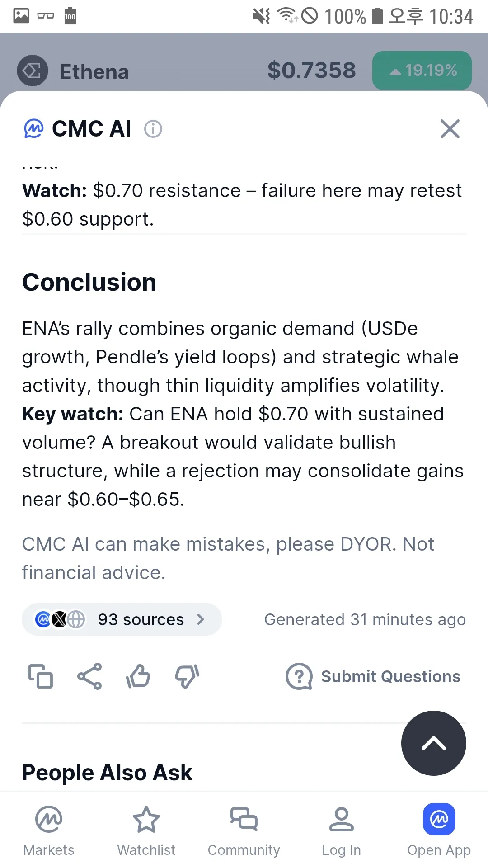Go to the Watchlist tab
488x868 pixels.
pos(146,830)
